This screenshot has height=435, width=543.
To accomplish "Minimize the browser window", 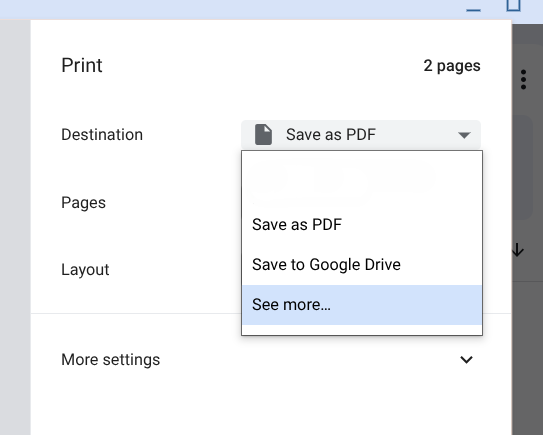I will click(x=473, y=9).
